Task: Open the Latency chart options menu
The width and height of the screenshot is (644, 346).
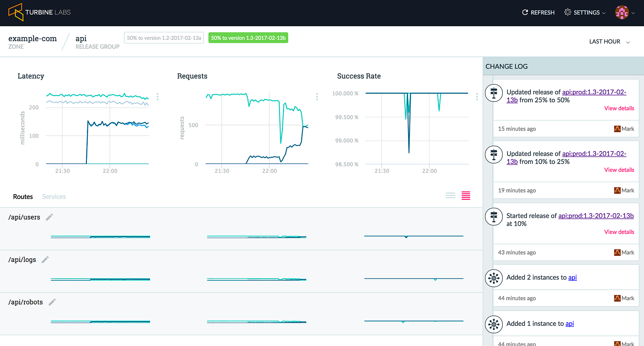Action: (x=157, y=97)
